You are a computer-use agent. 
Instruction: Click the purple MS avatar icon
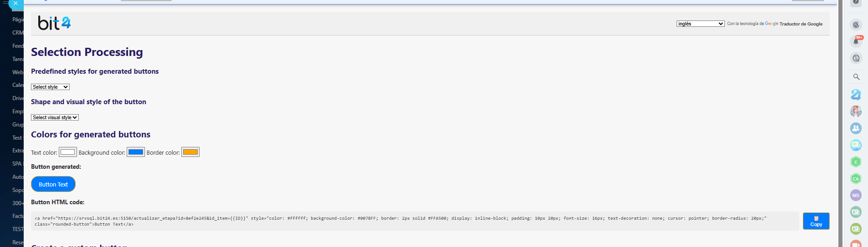coord(856,195)
